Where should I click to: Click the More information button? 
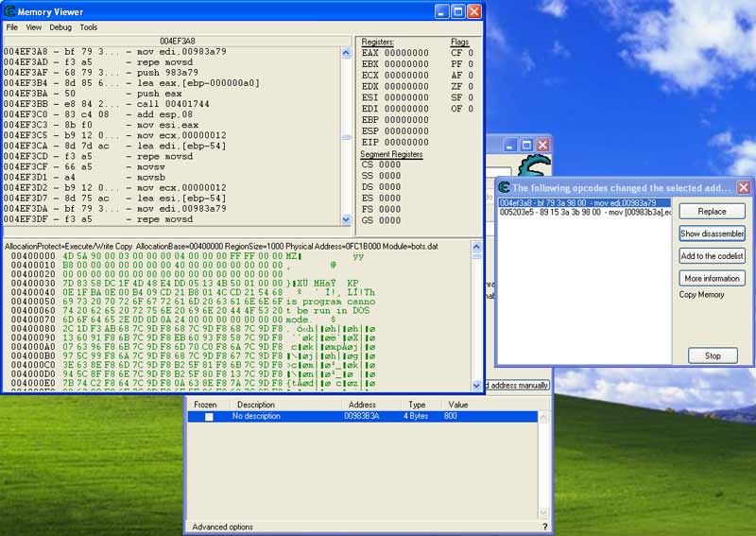712,279
